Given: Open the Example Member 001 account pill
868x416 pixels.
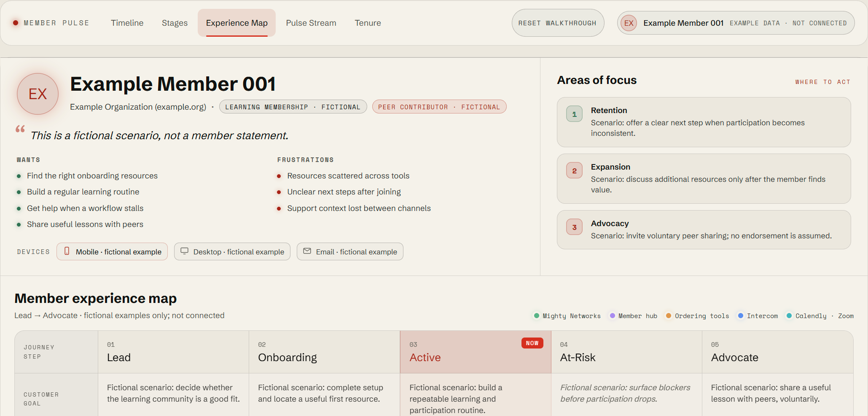Looking at the screenshot, I should [736, 23].
